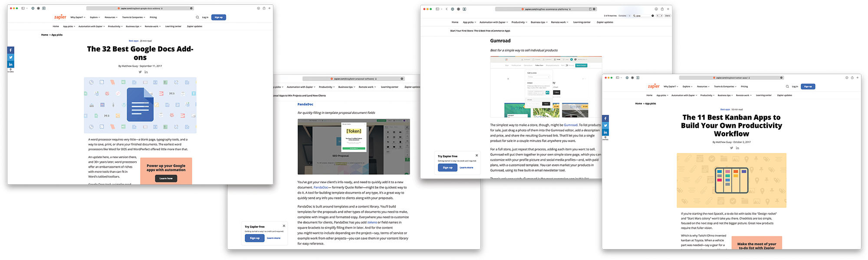Click Learn how on Google apps automation banner
This screenshot has width=868, height=260.
tap(166, 178)
